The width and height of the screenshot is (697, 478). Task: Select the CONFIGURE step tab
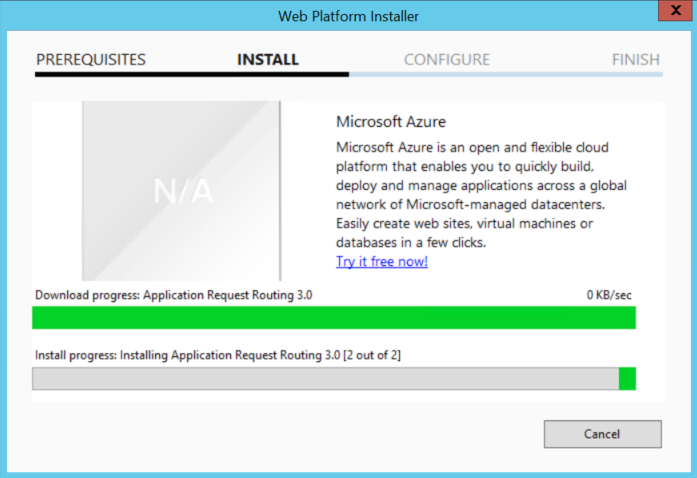[x=447, y=60]
